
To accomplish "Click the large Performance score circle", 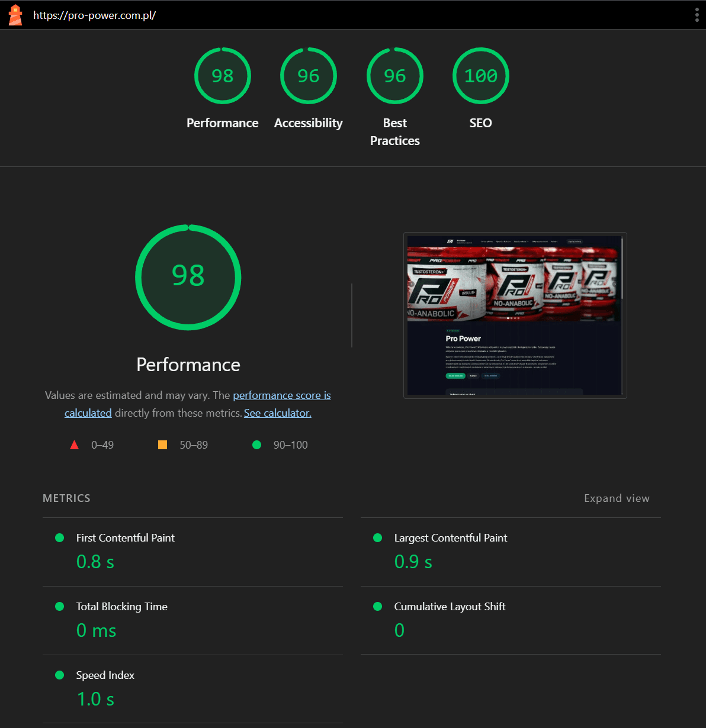I will point(188,278).
